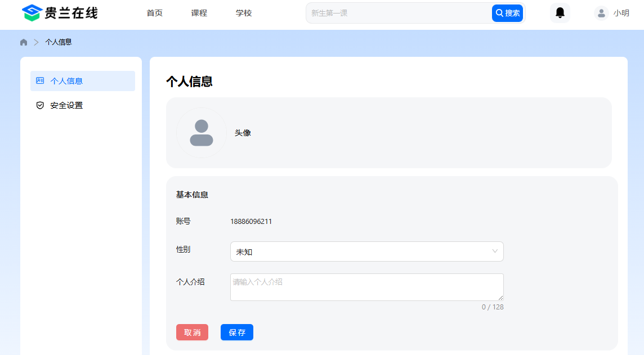Click the 个人信息 breadcrumb text
644x355 pixels.
[x=59, y=42]
